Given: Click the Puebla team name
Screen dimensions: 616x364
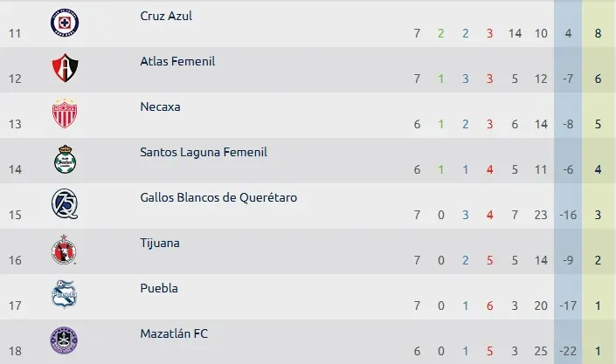Looking at the screenshot, I should click(x=159, y=288).
